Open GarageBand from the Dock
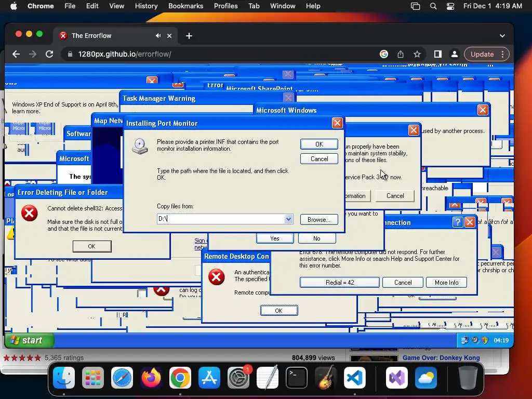The width and height of the screenshot is (532, 399). tap(326, 378)
